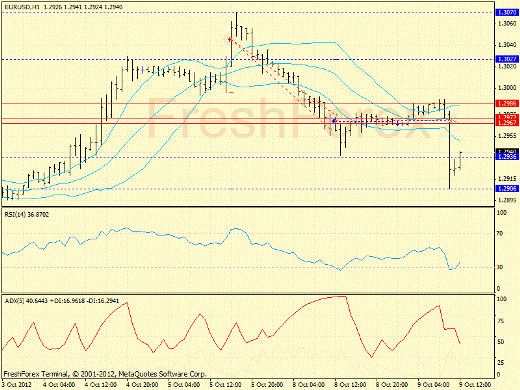Screen dimensions: 520x390
Task: Click the 4 Oct 20:00 time label
Action: click(142, 384)
